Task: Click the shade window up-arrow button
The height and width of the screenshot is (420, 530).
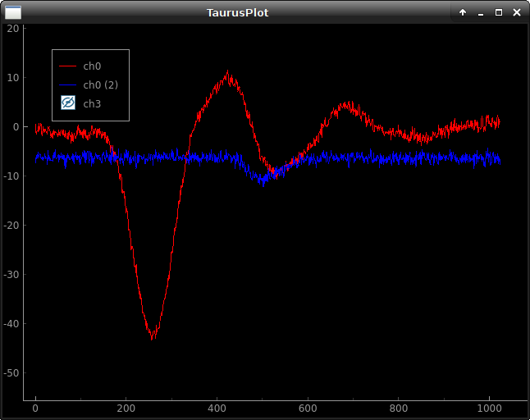Action: tap(463, 12)
